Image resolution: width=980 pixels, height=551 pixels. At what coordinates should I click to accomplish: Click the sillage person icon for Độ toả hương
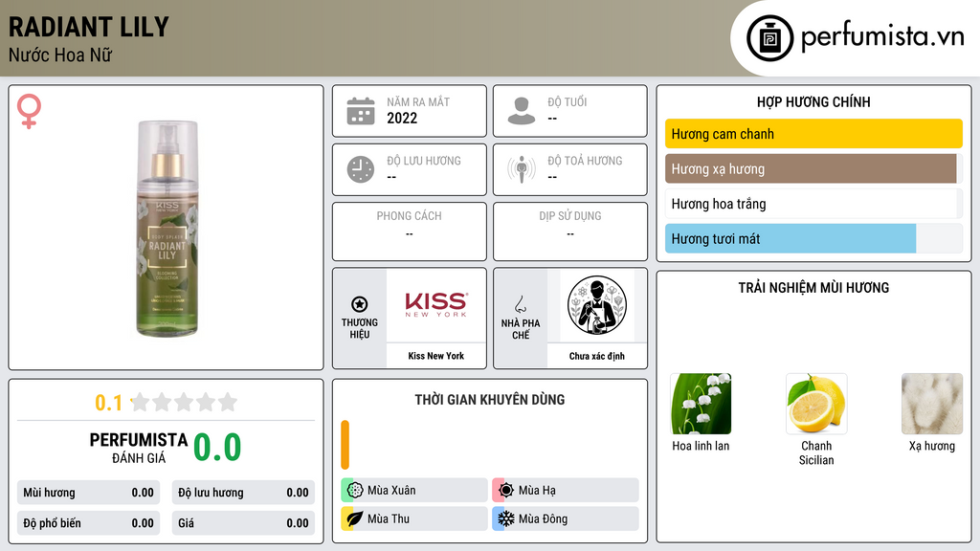(x=522, y=169)
